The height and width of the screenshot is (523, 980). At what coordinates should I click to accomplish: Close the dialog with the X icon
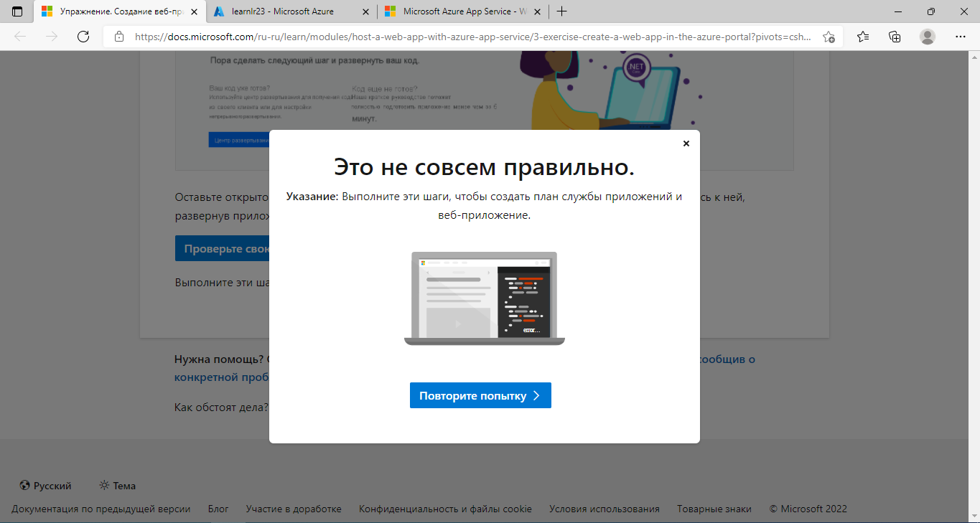tap(686, 143)
